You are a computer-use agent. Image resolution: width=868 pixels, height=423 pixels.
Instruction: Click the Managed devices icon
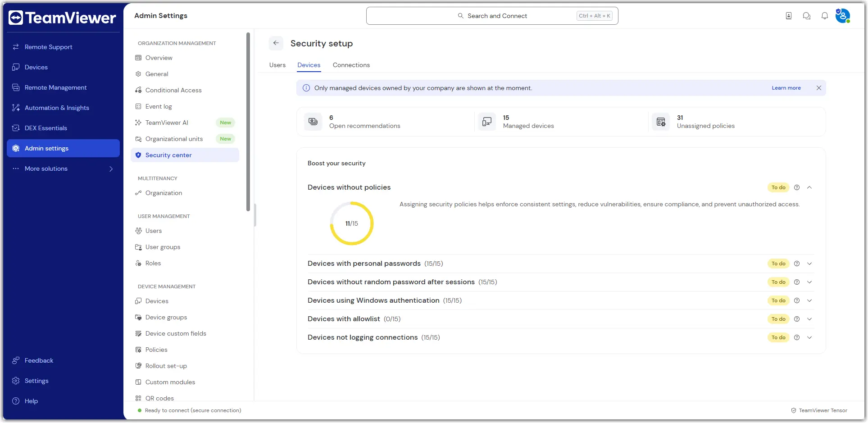pyautogui.click(x=487, y=122)
